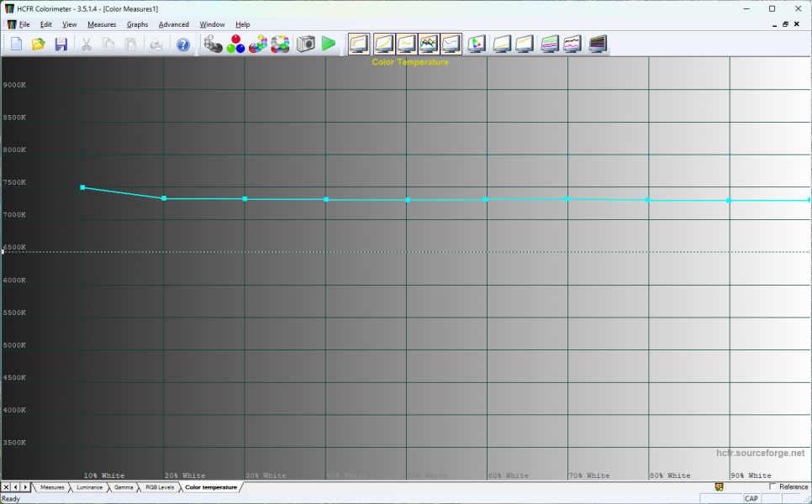This screenshot has height=504, width=812.
Task: Enable the Reference checkbox
Action: (x=773, y=486)
